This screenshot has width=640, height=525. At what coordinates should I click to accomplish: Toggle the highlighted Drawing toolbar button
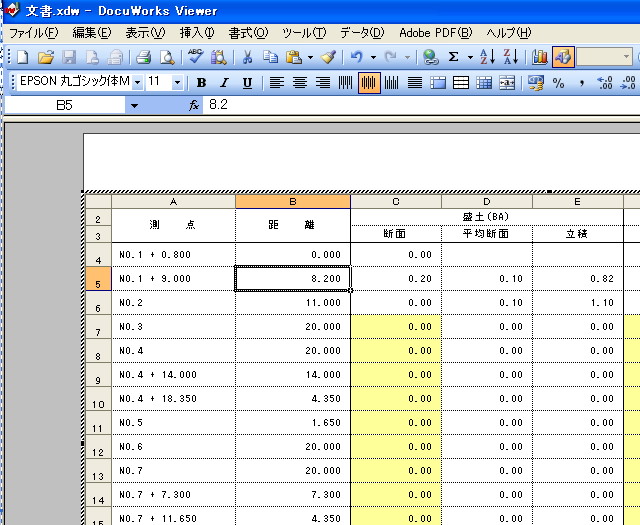563,57
